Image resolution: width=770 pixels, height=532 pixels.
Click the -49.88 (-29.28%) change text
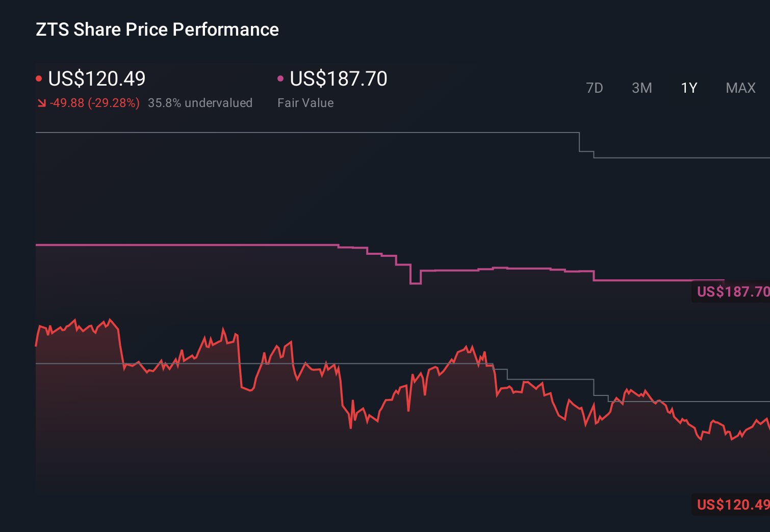pyautogui.click(x=94, y=102)
